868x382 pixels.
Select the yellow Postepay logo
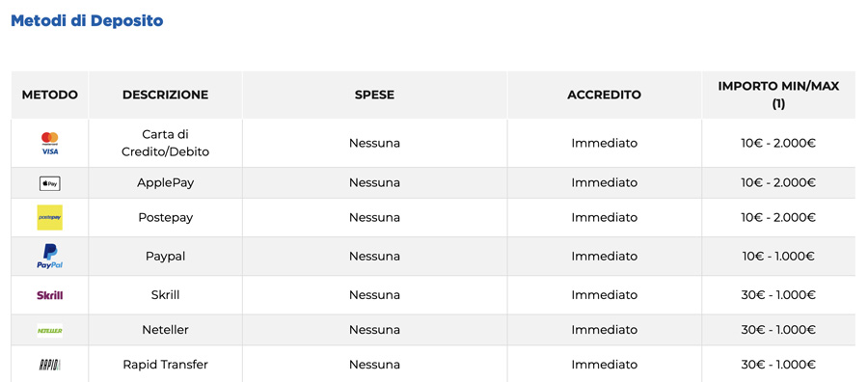(x=50, y=218)
